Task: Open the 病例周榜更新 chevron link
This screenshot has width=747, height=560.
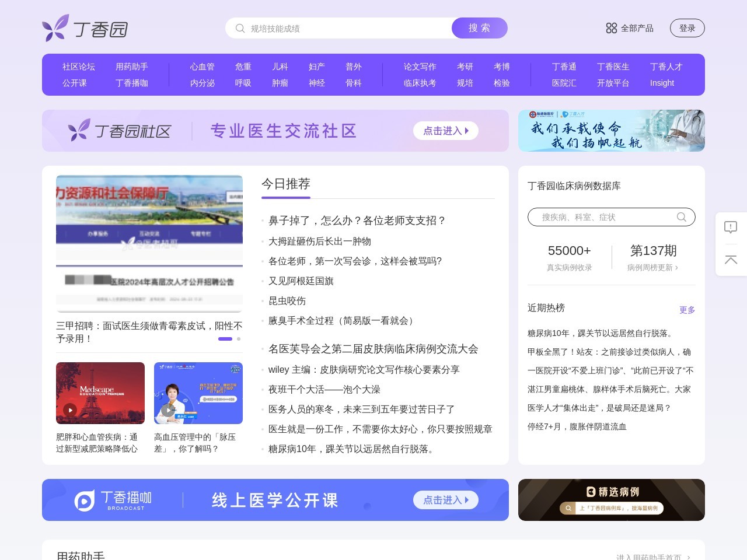Action: coord(653,268)
